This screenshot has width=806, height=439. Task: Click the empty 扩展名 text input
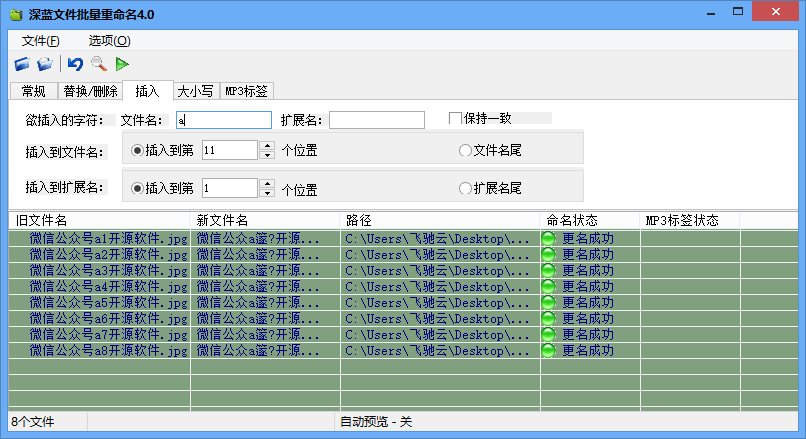(377, 120)
